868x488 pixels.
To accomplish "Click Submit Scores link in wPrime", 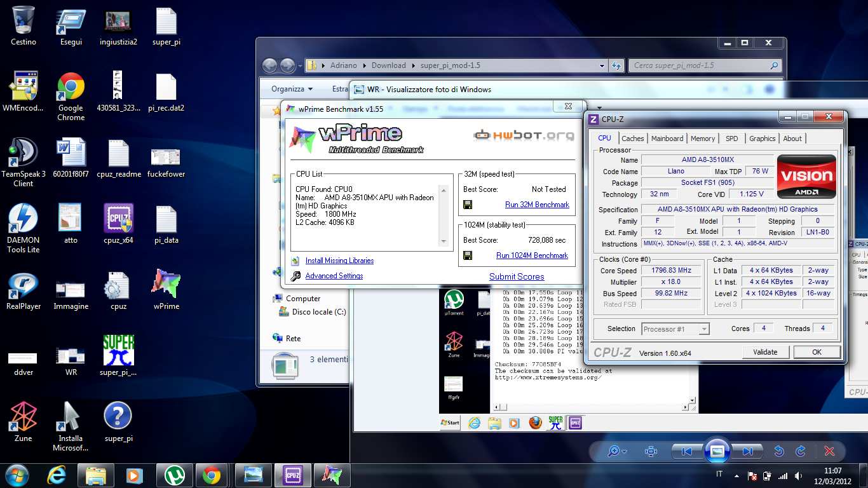I will click(x=517, y=276).
